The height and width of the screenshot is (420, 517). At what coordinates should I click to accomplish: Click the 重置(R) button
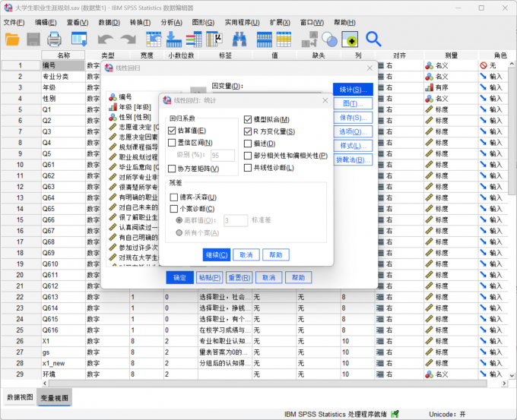tap(239, 278)
